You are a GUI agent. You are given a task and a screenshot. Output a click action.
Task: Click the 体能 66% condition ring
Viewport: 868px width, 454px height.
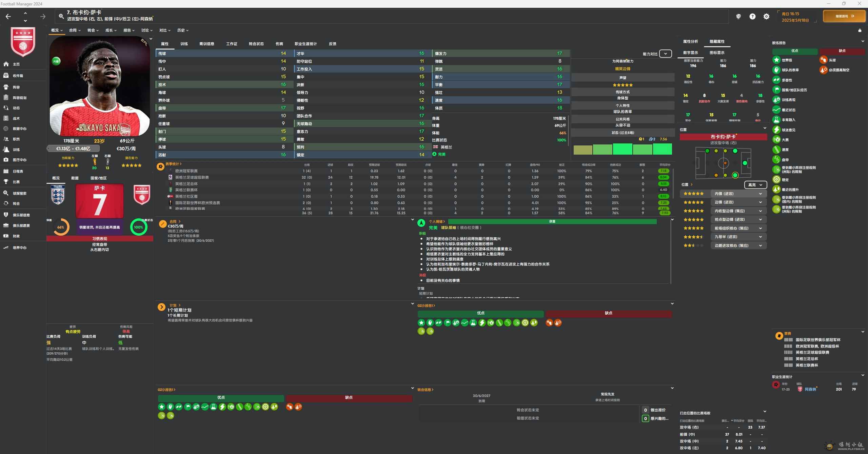coord(61,227)
